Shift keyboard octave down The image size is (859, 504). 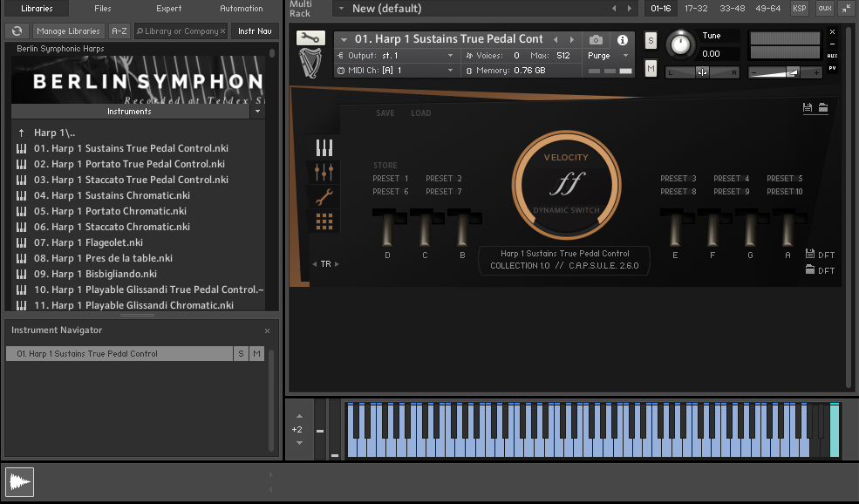click(x=299, y=443)
